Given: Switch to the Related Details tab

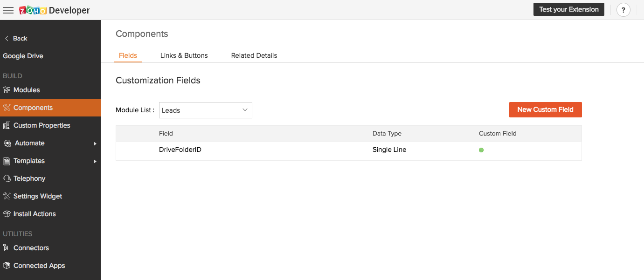Looking at the screenshot, I should pos(254,55).
